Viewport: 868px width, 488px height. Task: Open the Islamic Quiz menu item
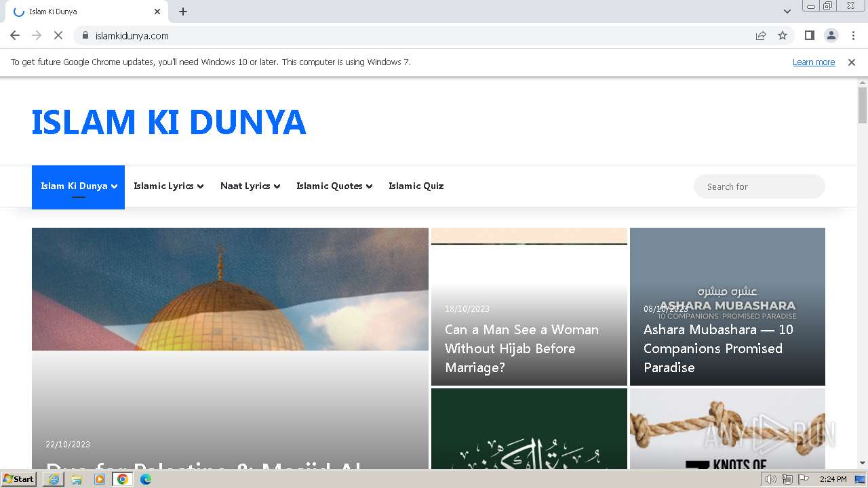pyautogui.click(x=416, y=186)
